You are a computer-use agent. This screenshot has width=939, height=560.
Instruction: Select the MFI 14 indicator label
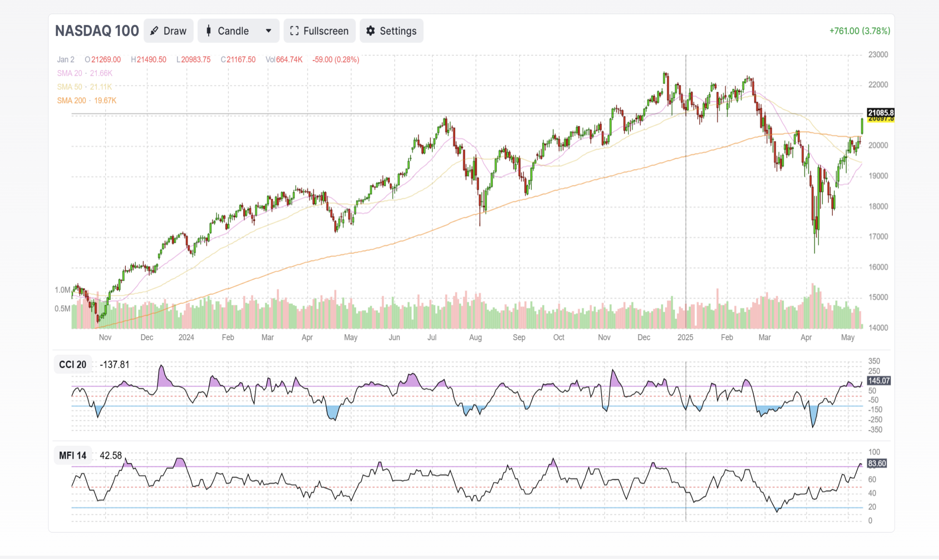click(73, 456)
